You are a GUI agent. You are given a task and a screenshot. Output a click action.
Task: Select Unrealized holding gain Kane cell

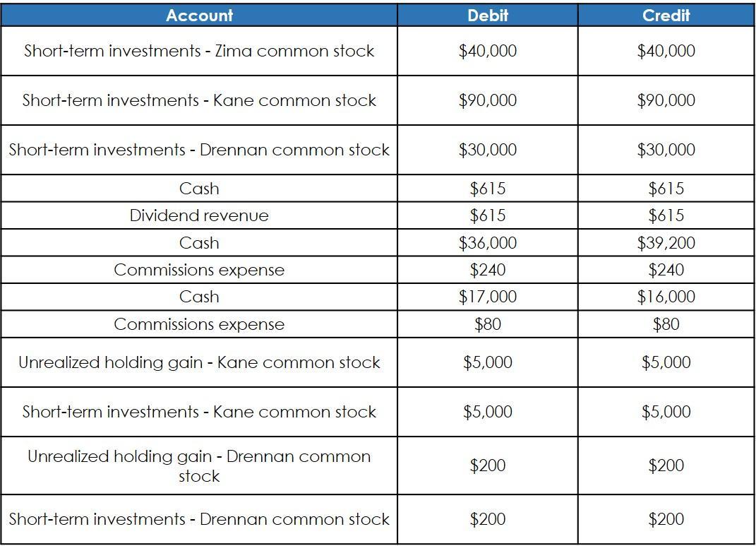tap(199, 362)
